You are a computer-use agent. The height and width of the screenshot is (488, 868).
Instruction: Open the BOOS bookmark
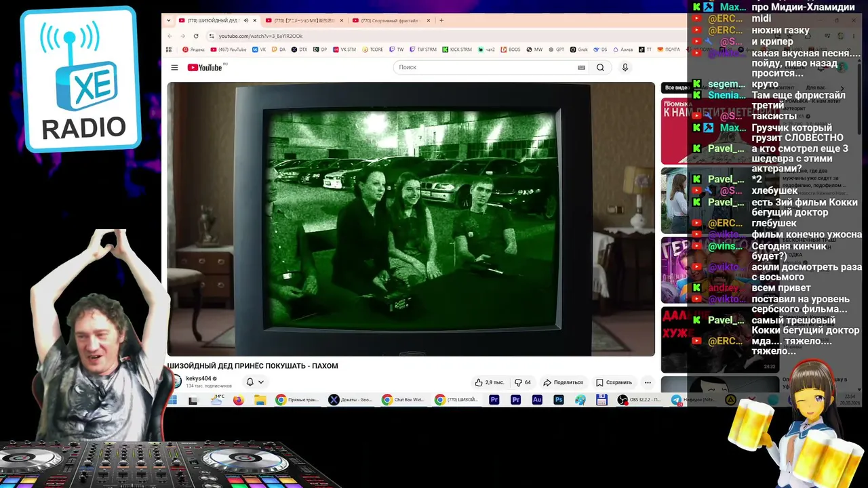[511, 49]
